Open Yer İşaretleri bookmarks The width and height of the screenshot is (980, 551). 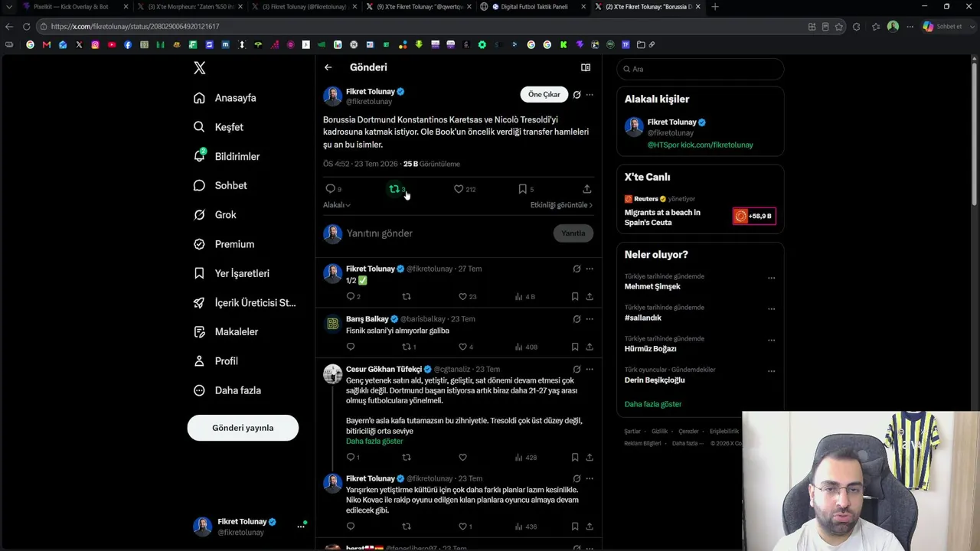pyautogui.click(x=232, y=273)
